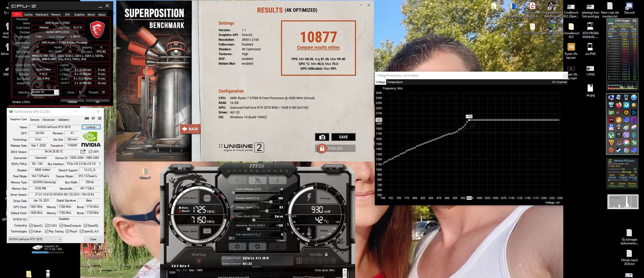
Task: Open Afterburner settings gear button
Action: (237, 246)
